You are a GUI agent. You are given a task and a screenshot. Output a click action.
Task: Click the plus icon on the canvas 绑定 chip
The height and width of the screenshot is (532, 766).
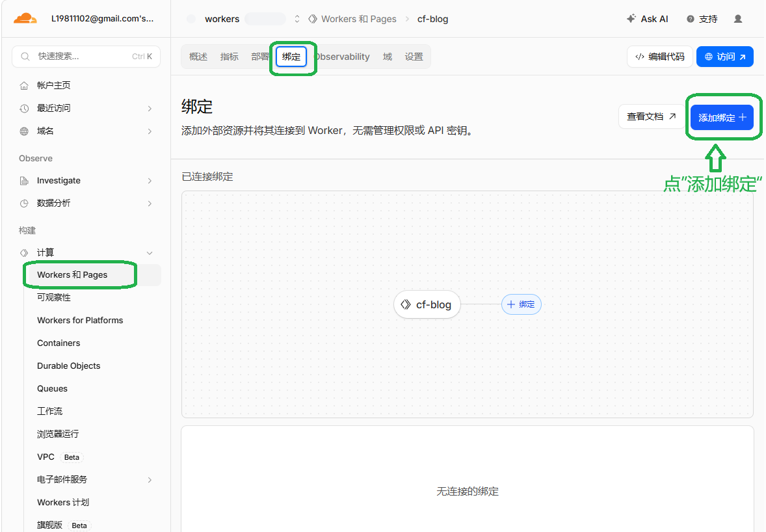click(511, 304)
